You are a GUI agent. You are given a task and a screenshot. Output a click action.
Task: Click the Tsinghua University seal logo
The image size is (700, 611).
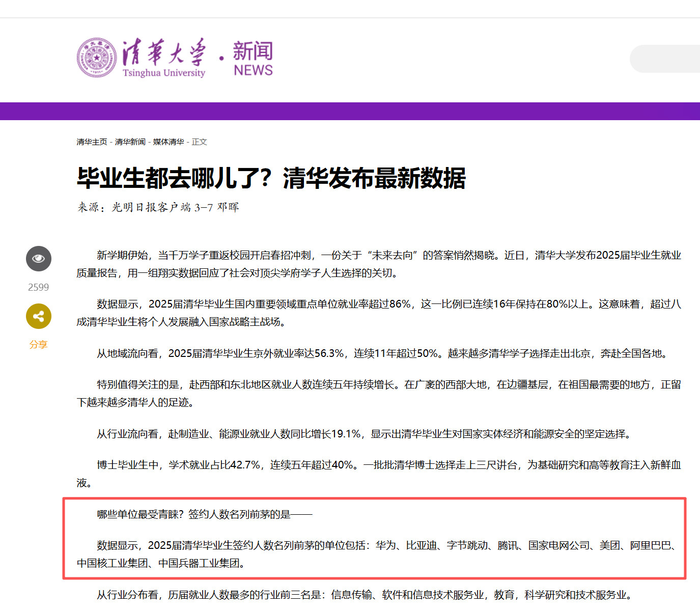(97, 58)
